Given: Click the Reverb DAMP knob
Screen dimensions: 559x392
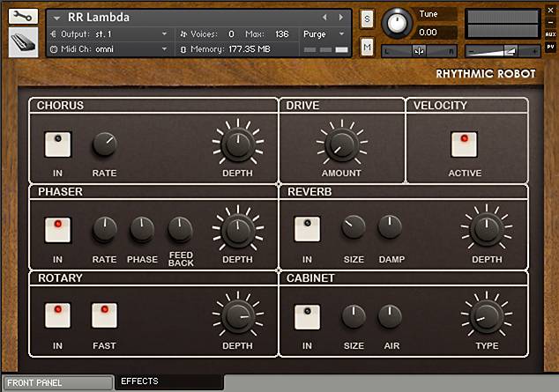Looking at the screenshot, I should [390, 226].
